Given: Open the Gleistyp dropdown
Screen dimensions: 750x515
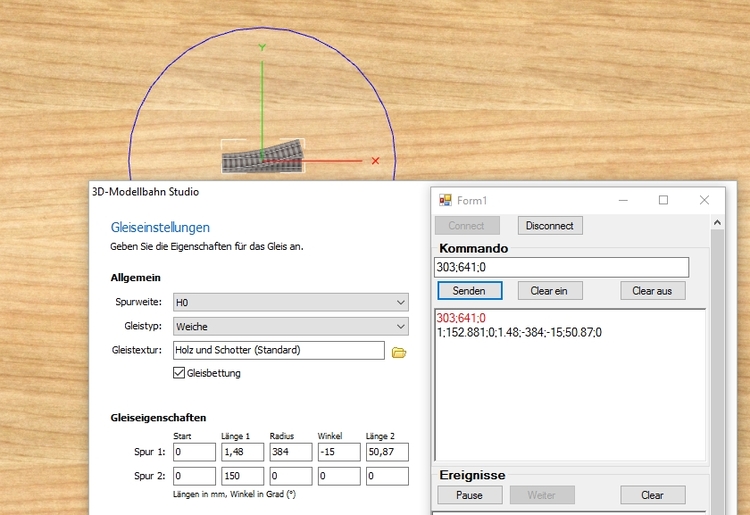Looking at the screenshot, I should click(290, 326).
